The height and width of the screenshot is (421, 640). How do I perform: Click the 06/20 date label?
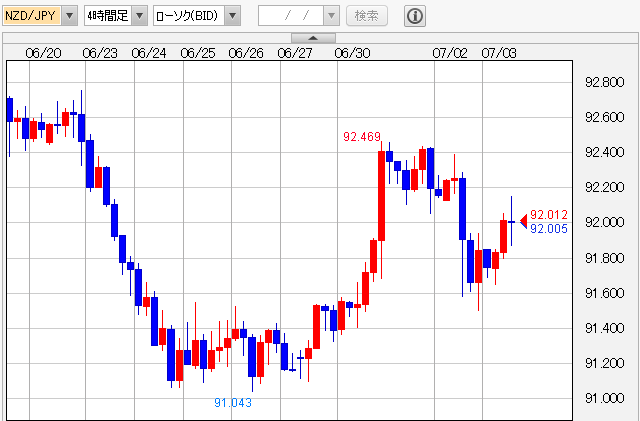click(43, 53)
